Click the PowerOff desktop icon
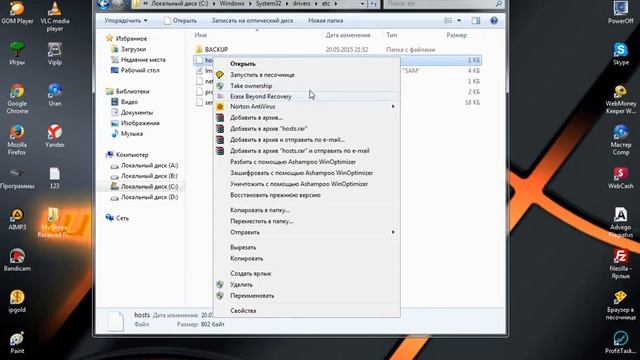The image size is (640, 360). [620, 12]
